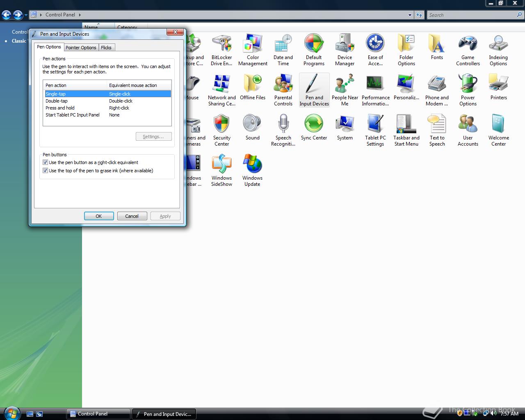Image resolution: width=525 pixels, height=420 pixels.
Task: Select Double-tap pen action row
Action: tap(108, 101)
